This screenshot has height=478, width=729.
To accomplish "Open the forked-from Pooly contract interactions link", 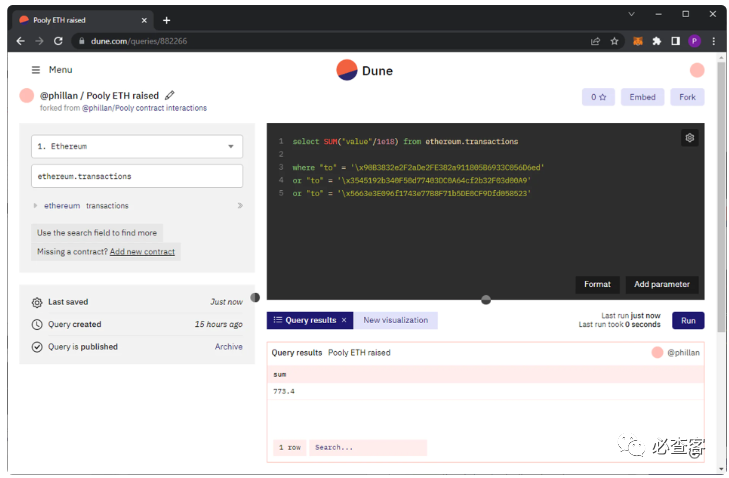I will point(145,108).
